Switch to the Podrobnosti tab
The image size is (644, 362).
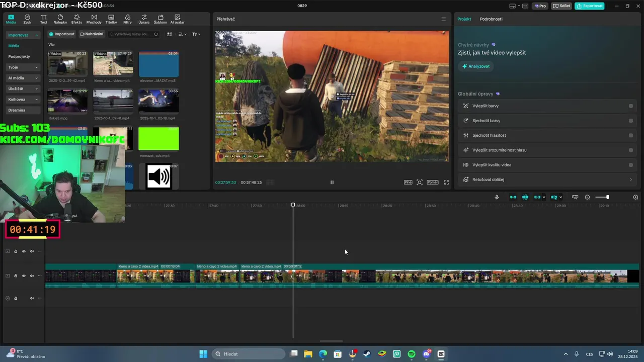[491, 19]
